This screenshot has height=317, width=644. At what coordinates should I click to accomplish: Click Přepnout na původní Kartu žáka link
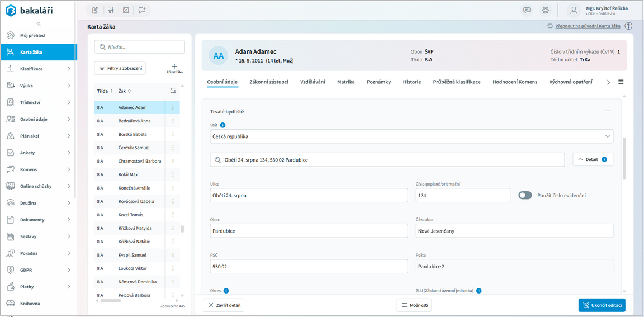point(584,26)
